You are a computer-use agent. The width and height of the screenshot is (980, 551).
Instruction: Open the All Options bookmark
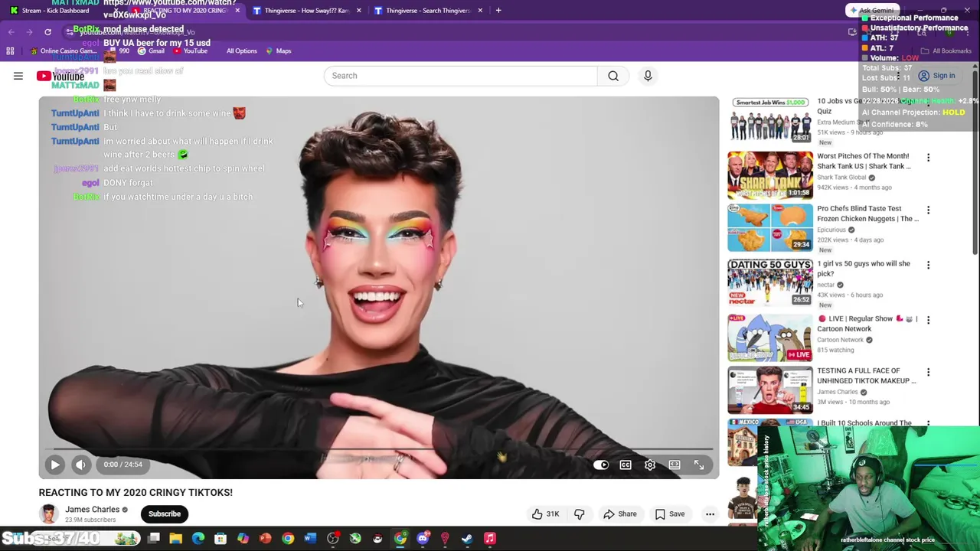tap(241, 51)
